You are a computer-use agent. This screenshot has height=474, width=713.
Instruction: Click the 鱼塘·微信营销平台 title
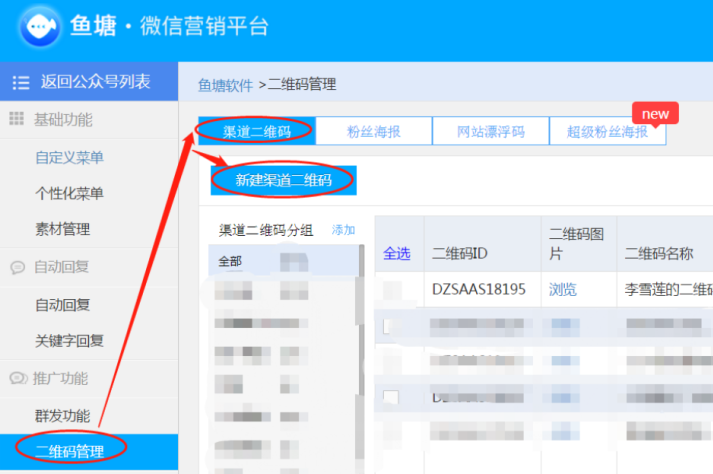[169, 26]
